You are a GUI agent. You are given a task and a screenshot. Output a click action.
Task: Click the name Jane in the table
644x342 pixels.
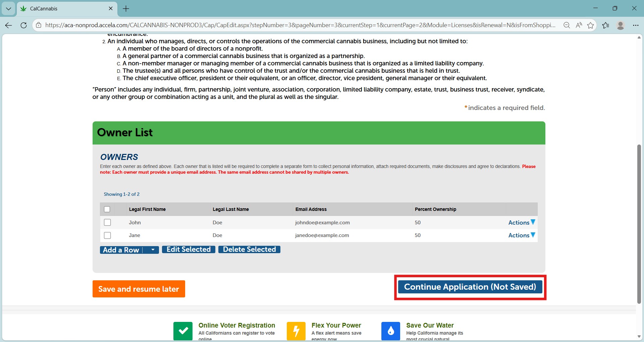[135, 235]
